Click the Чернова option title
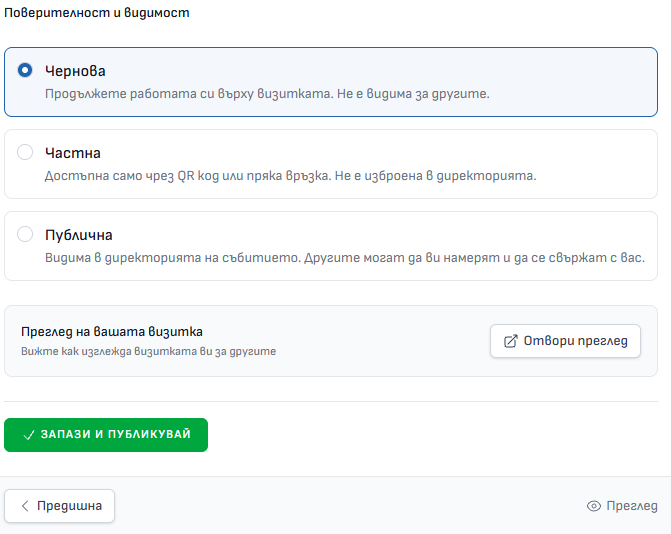 pos(75,71)
